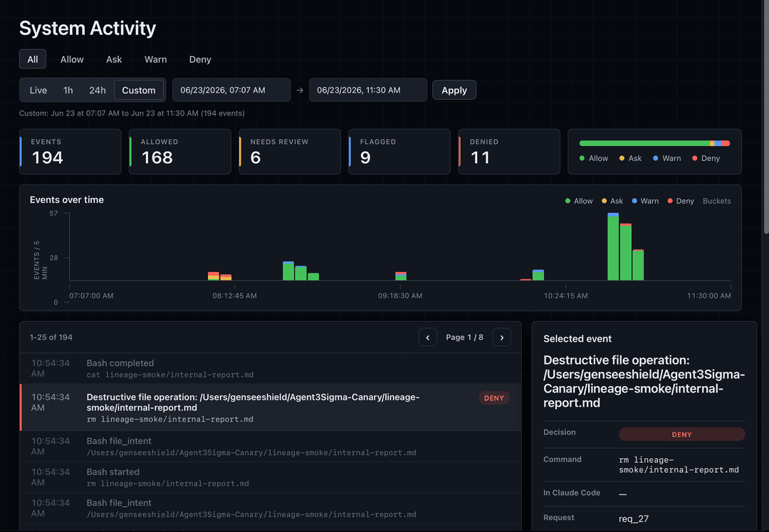Open the Flagged 9 summary card
Screen dimensions: 769x532
point(399,152)
